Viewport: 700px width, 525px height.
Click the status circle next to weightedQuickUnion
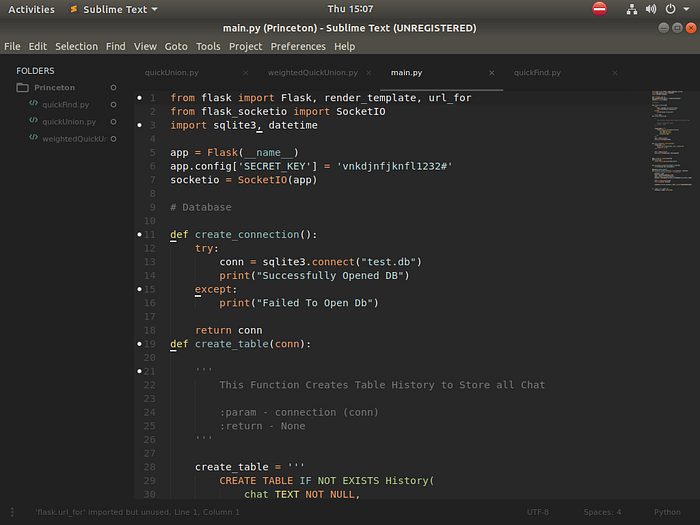click(113, 139)
